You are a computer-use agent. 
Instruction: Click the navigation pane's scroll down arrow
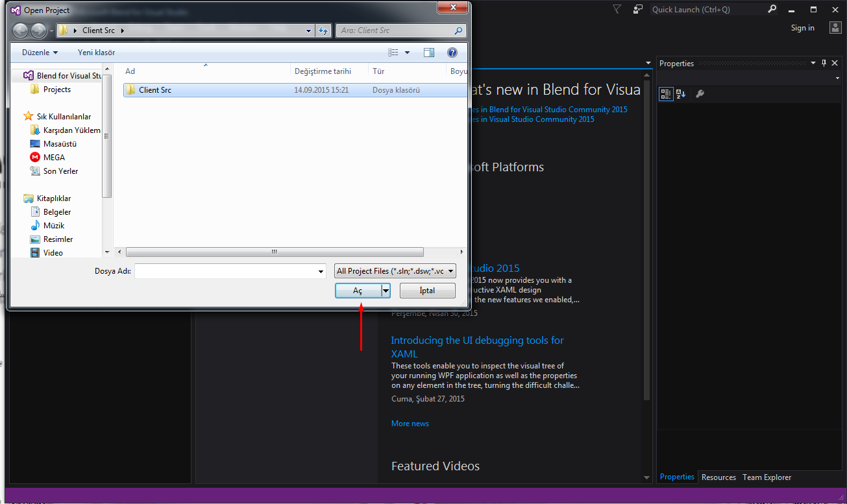point(108,252)
